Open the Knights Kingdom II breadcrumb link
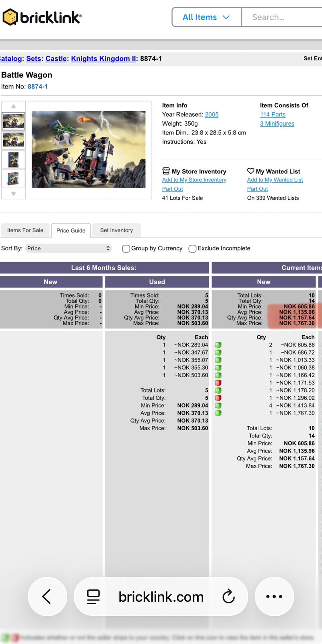The image size is (322, 644). coord(103,58)
